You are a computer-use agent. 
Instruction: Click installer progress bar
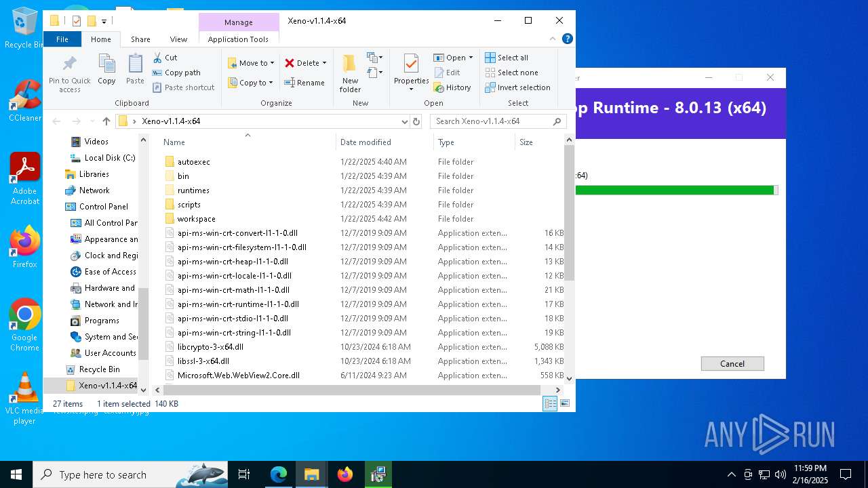click(x=676, y=190)
